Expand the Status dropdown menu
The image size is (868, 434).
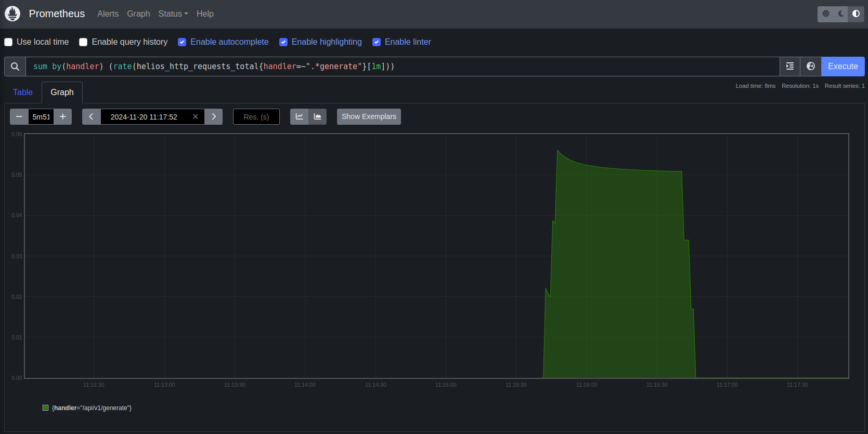(173, 14)
